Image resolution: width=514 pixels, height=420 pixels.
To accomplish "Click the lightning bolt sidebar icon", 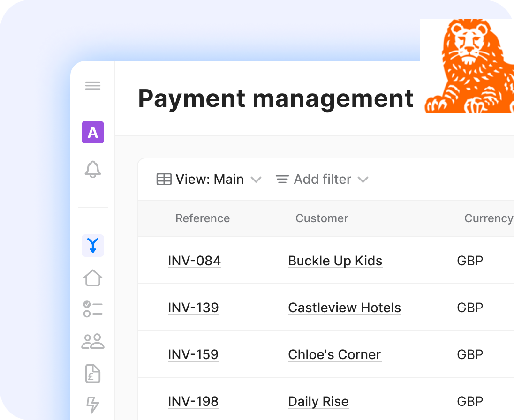I will [93, 405].
